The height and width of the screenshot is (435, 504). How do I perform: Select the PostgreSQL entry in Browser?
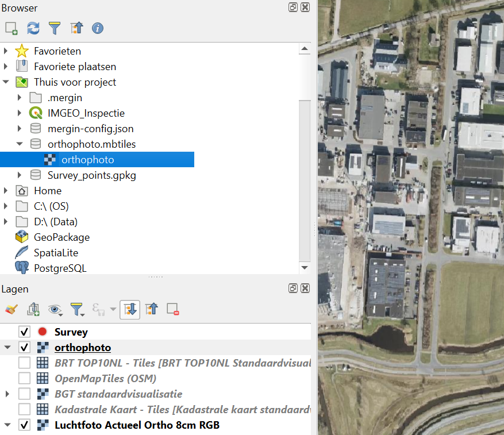[60, 268]
